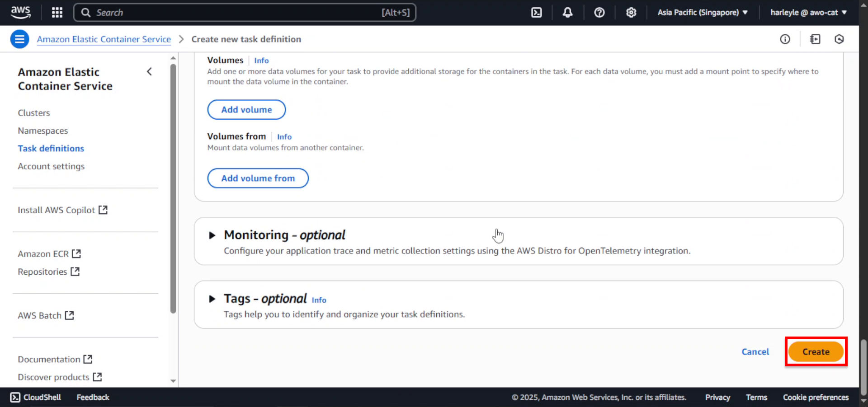Click the external link icon next to Discover products

(97, 376)
